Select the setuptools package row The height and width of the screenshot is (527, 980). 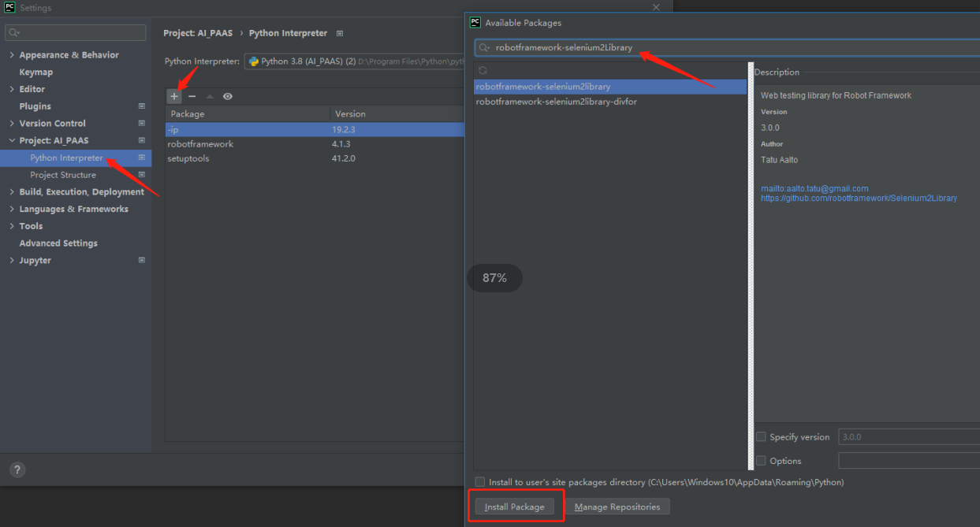(x=315, y=158)
